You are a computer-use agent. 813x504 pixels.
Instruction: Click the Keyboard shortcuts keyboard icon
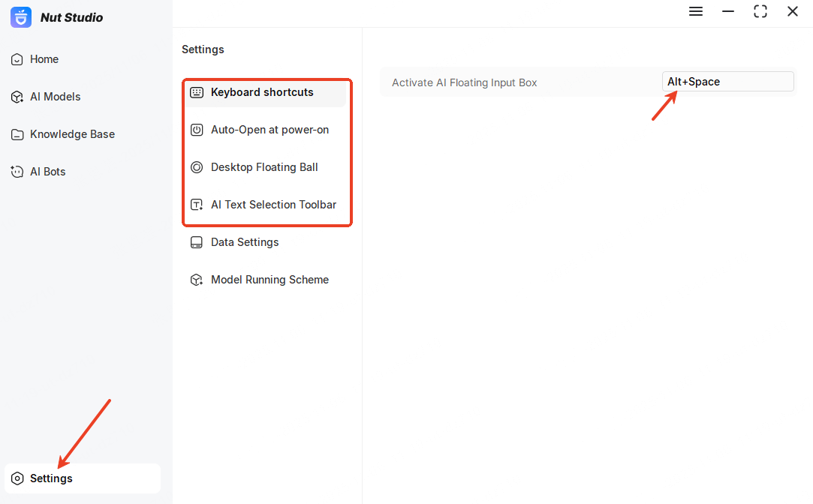click(196, 91)
